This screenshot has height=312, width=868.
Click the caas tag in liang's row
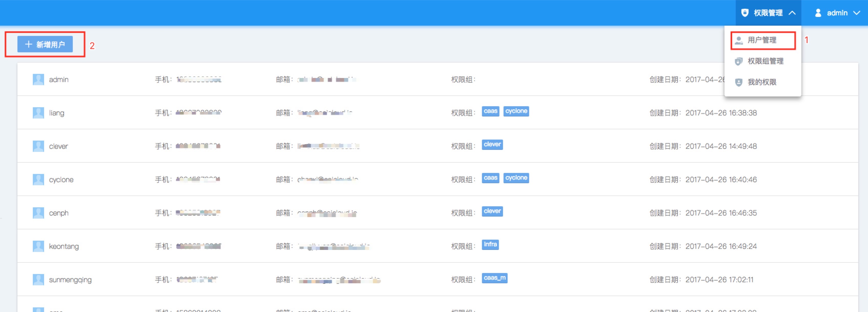[x=490, y=111]
